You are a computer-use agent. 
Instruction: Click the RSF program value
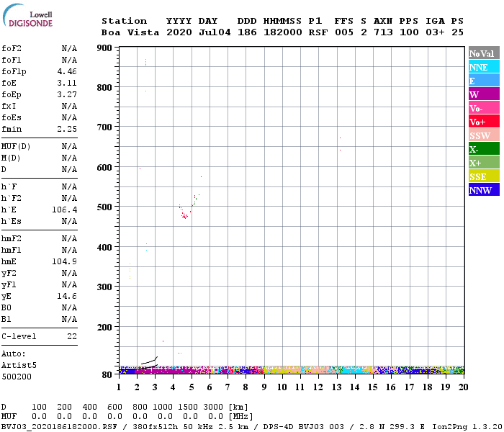click(318, 32)
